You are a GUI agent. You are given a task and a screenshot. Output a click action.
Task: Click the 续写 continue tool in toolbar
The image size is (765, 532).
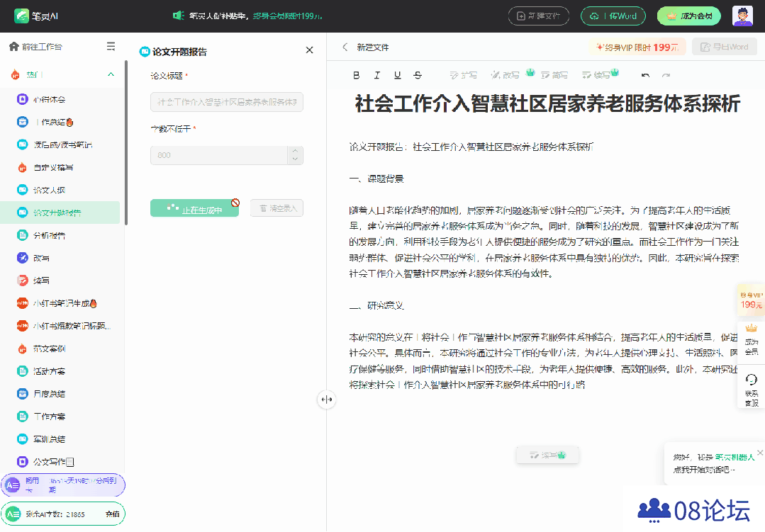pyautogui.click(x=596, y=75)
